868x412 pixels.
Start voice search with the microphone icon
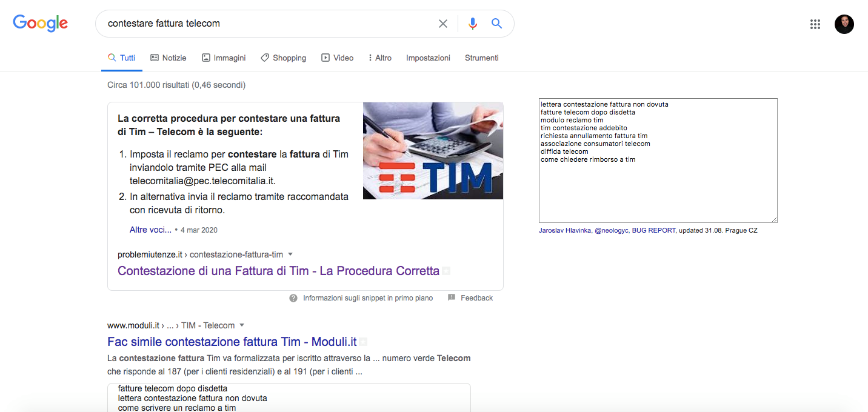point(473,24)
